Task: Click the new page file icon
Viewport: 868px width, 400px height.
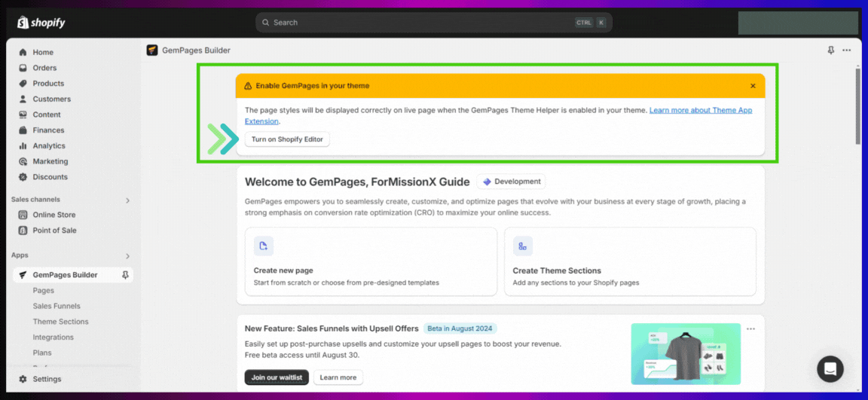Action: (x=264, y=246)
